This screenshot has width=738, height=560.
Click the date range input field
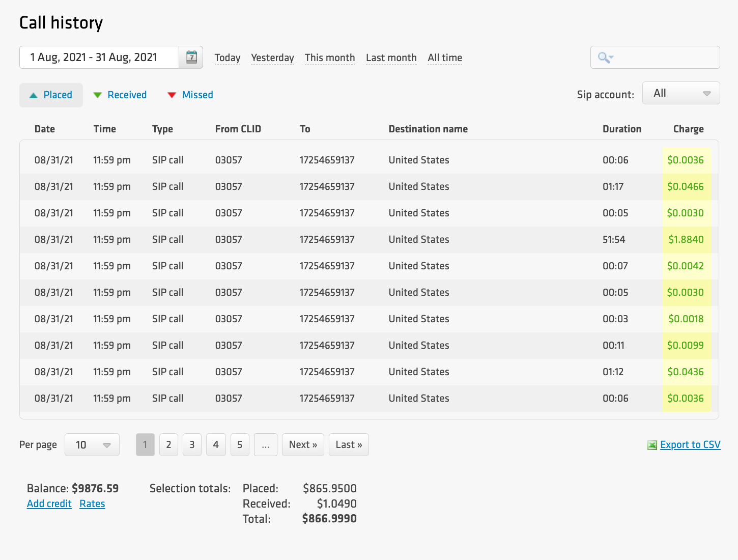coord(99,57)
